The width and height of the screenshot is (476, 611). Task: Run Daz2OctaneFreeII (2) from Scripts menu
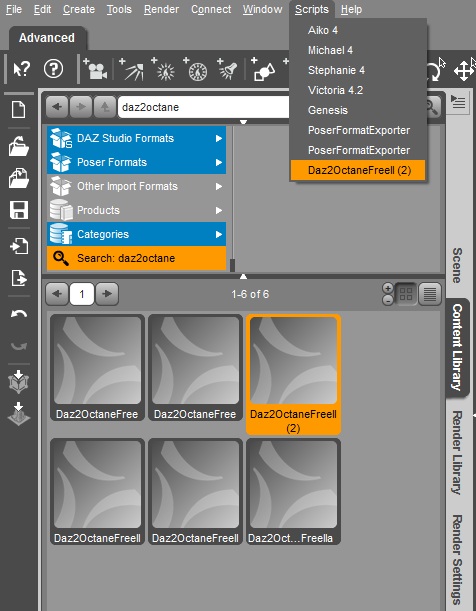click(x=358, y=170)
